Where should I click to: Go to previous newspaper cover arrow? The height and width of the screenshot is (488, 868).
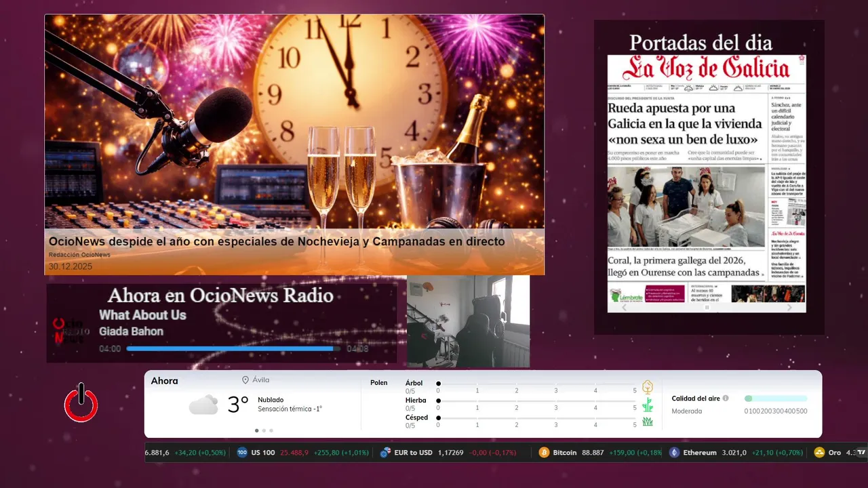tap(625, 308)
